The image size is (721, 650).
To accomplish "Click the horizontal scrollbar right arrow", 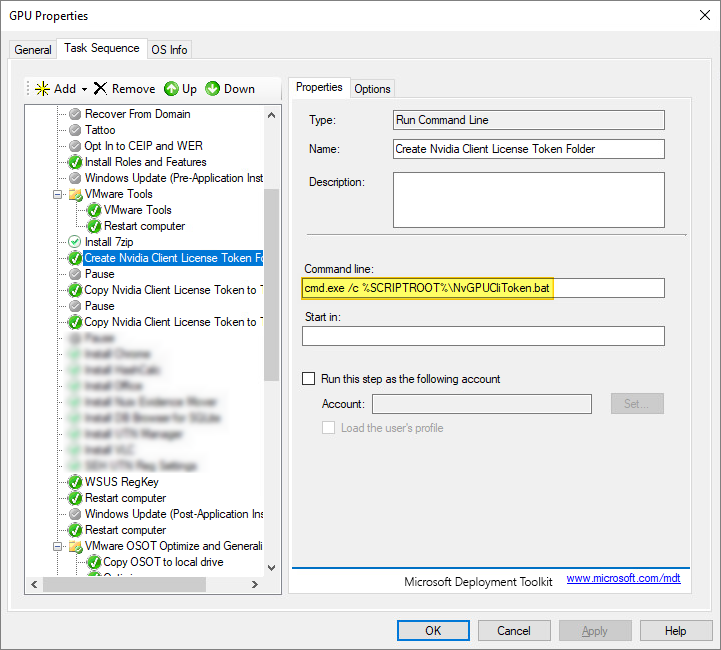I will click(x=256, y=584).
